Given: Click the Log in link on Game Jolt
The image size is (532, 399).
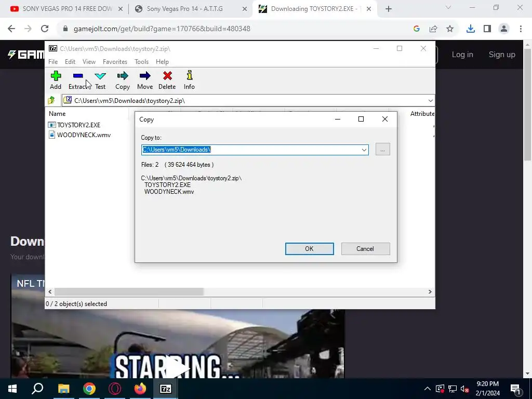Looking at the screenshot, I should [x=462, y=55].
